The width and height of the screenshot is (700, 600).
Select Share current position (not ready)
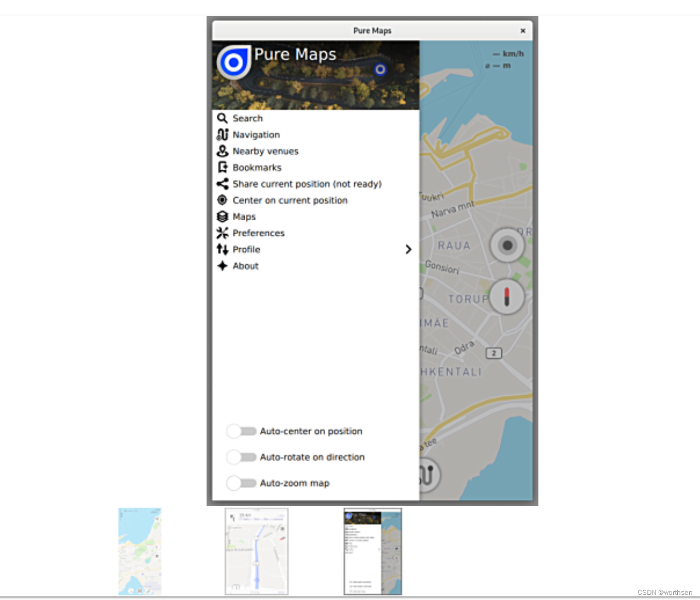click(315, 184)
